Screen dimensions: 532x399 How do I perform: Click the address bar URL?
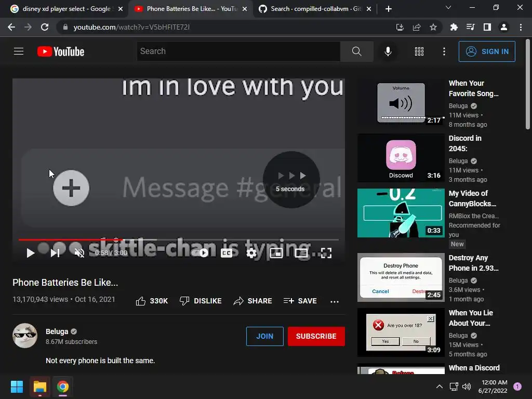(131, 27)
